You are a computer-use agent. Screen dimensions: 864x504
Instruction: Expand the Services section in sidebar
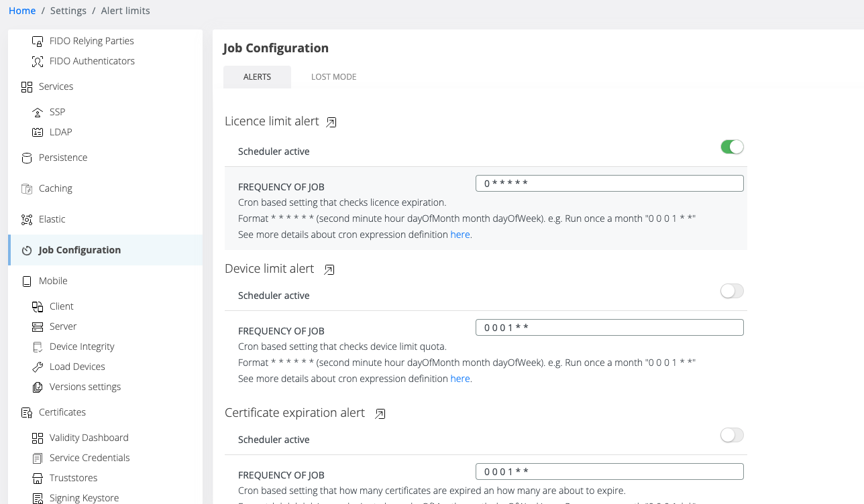click(56, 86)
